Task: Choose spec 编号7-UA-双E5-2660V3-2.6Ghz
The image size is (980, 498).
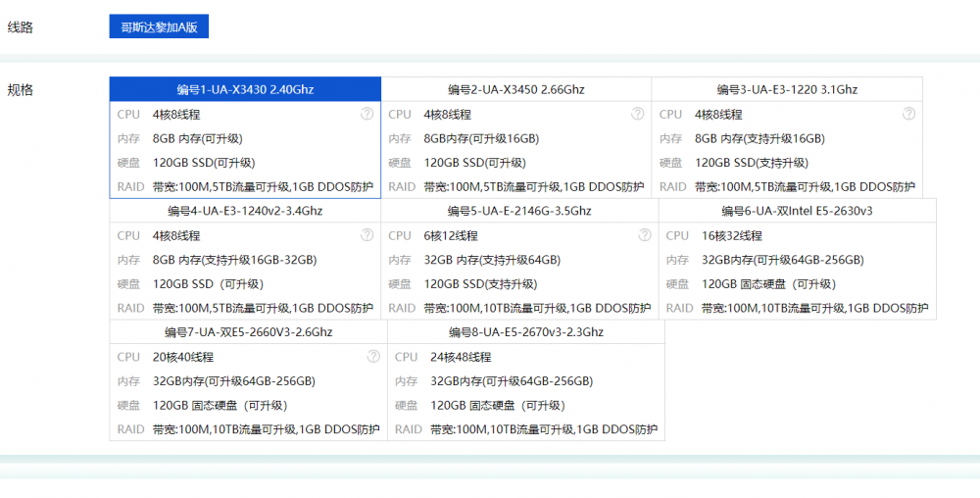Action: coord(248,331)
